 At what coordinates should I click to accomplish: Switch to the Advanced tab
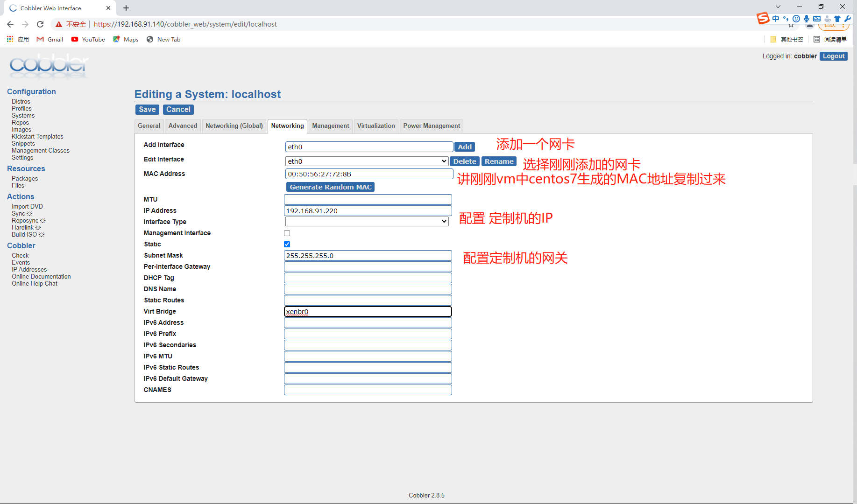tap(183, 126)
